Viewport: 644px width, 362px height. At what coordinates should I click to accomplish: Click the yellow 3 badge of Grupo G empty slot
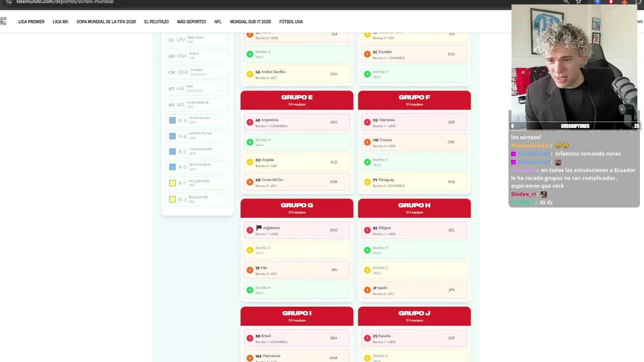[x=250, y=250]
